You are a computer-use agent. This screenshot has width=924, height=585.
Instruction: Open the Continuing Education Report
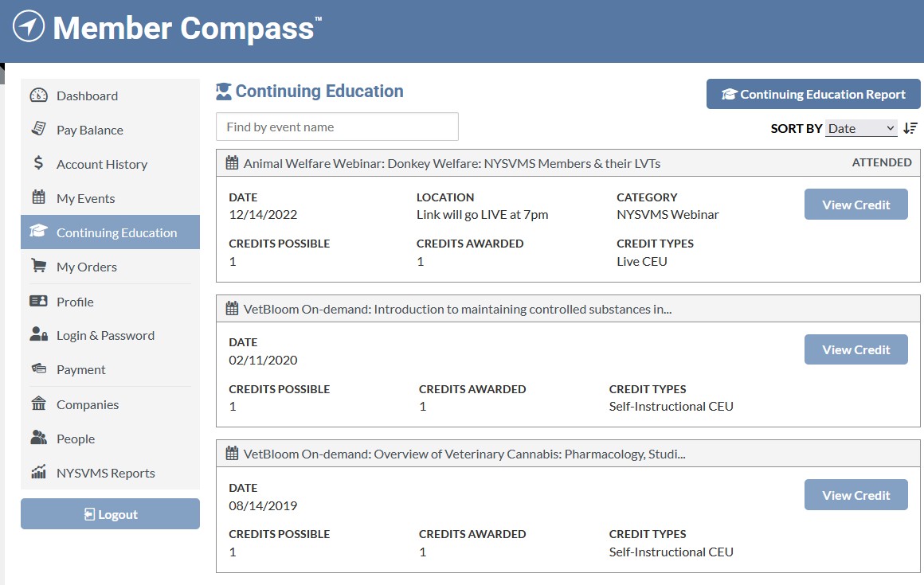(x=813, y=94)
